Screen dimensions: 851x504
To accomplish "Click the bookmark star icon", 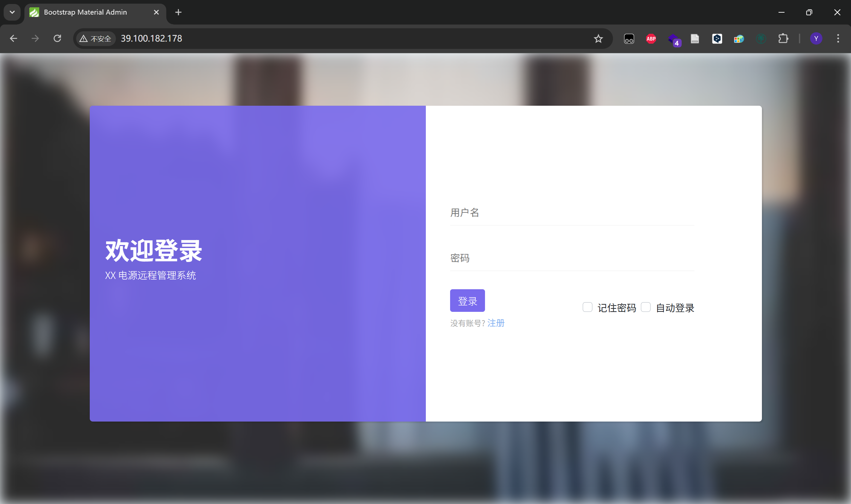I will pos(598,39).
